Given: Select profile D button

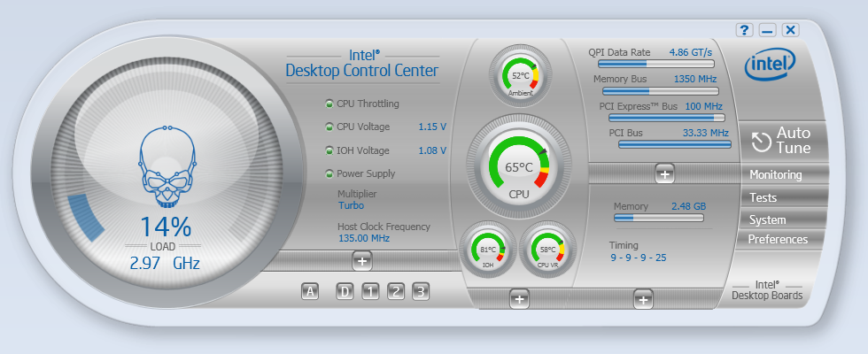Looking at the screenshot, I should pos(345,291).
